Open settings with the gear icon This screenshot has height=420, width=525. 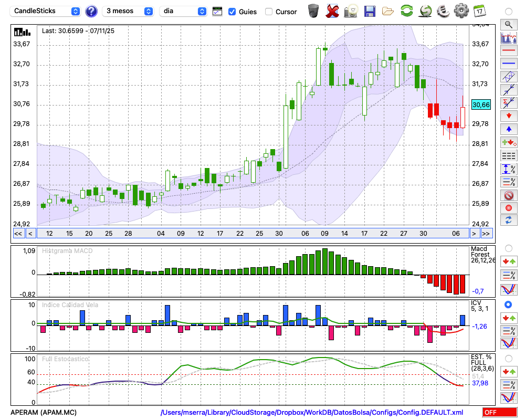[x=461, y=10]
